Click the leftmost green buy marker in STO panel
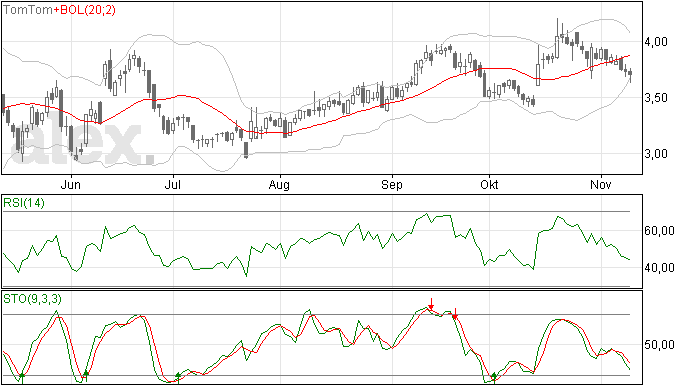690x387 pixels. [x=22, y=377]
